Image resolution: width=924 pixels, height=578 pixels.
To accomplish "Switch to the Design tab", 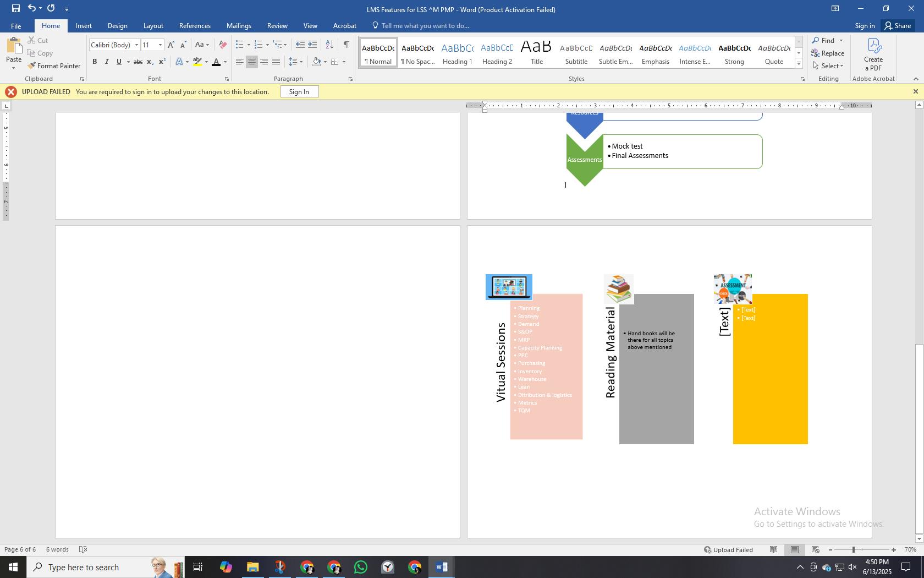I will (117, 26).
